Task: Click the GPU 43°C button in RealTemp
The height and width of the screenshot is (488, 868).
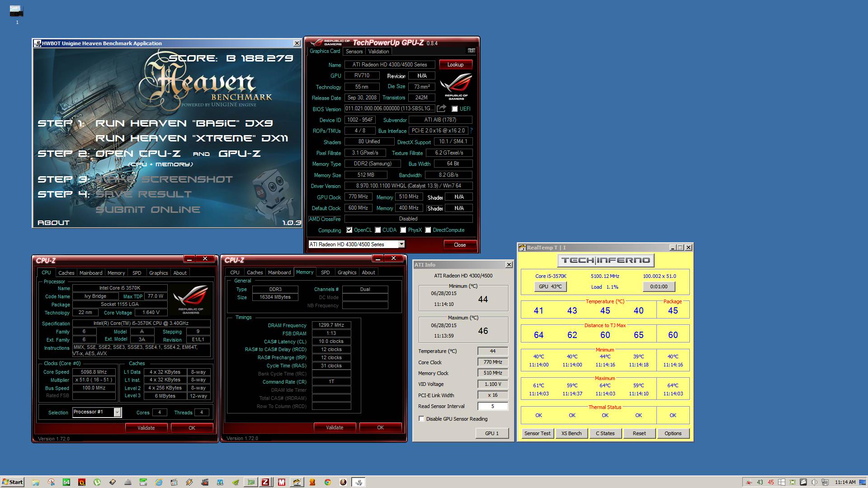Action: tap(550, 286)
